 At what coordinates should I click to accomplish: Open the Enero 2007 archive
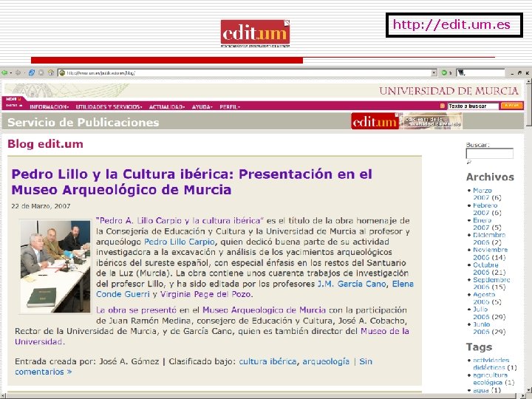point(482,224)
